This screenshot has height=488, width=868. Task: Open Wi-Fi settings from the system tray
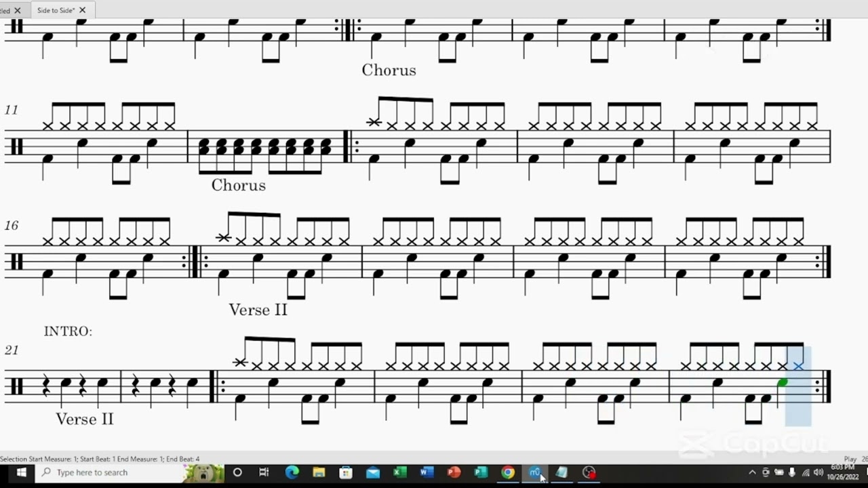click(x=806, y=472)
